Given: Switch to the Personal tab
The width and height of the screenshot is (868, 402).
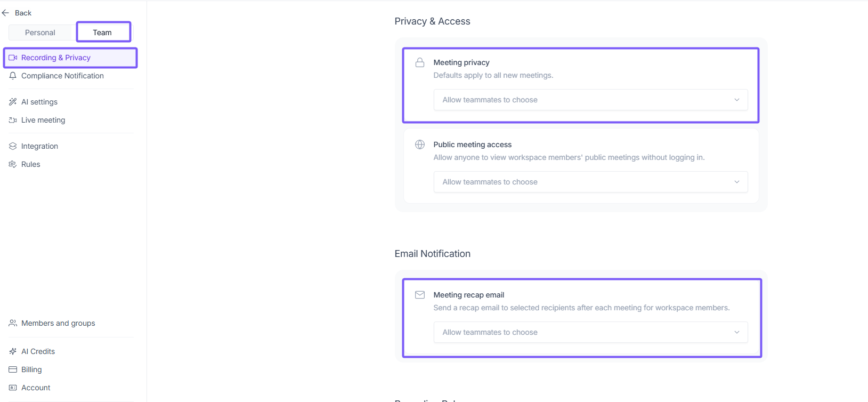Looking at the screenshot, I should tap(40, 33).
